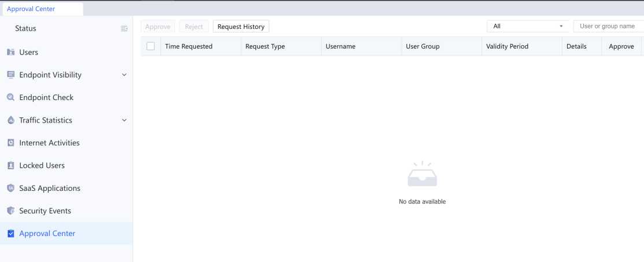
Task: Expand the Traffic Statistics submenu chevron
Action: point(124,120)
